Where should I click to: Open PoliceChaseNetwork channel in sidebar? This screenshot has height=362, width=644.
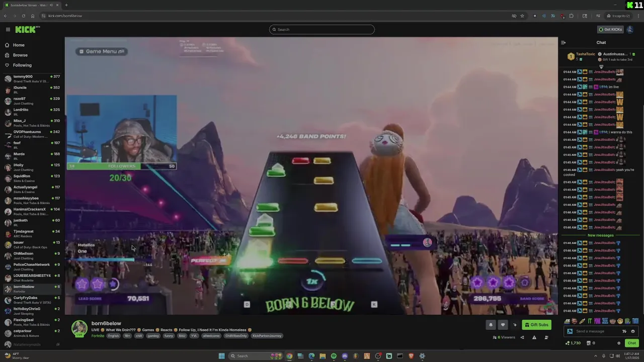(31, 267)
